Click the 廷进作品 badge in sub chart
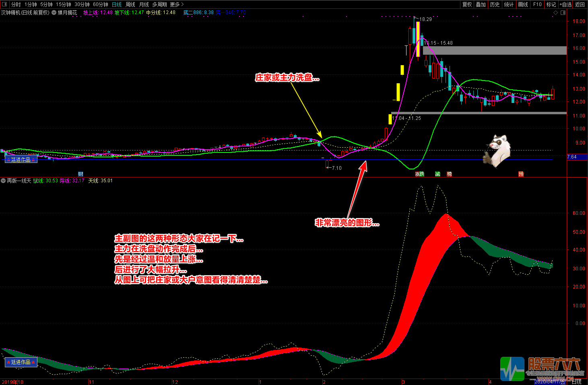Viewport: 588px width, 385px height. (x=21, y=362)
